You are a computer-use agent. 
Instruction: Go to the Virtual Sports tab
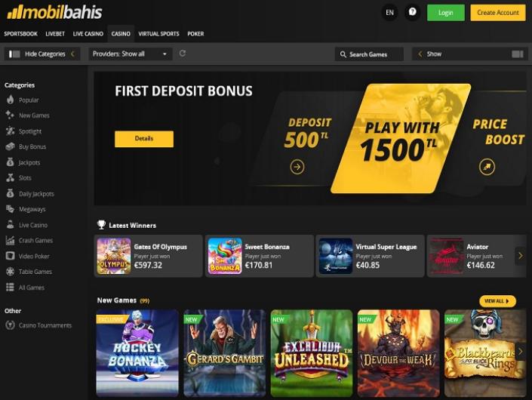158,34
